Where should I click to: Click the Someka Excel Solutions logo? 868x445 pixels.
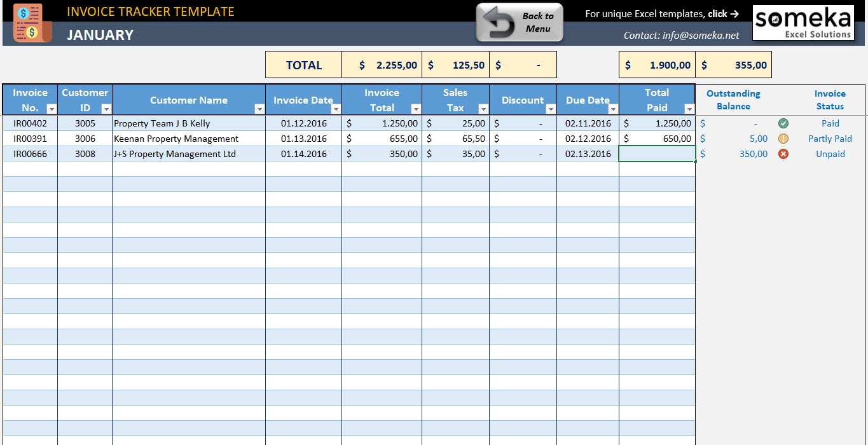(x=803, y=22)
